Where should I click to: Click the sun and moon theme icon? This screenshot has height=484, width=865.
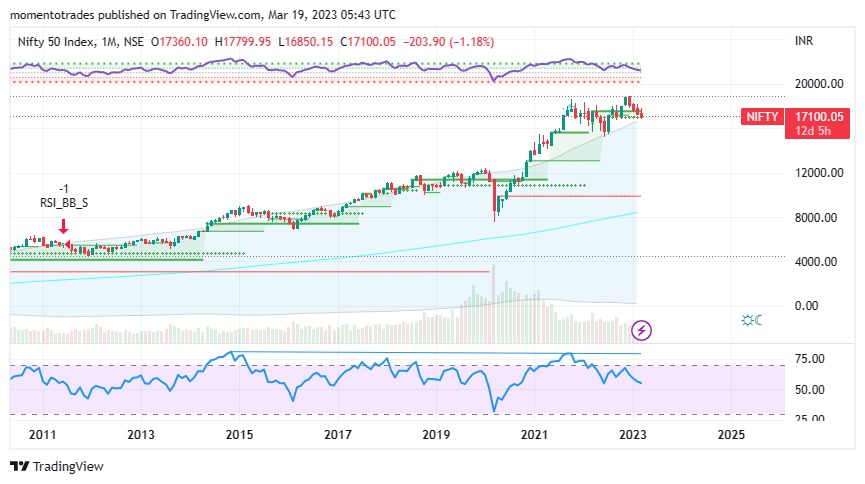[x=752, y=320]
